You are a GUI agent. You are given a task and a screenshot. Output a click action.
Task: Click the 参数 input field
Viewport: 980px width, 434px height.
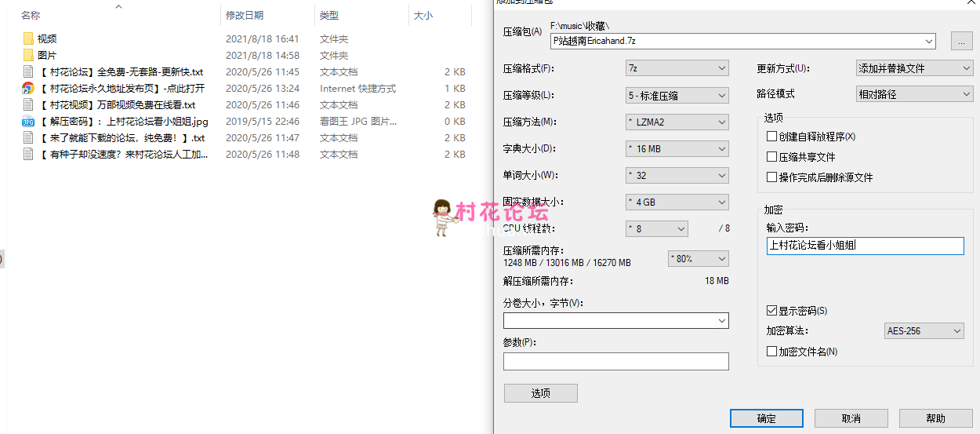(x=616, y=361)
